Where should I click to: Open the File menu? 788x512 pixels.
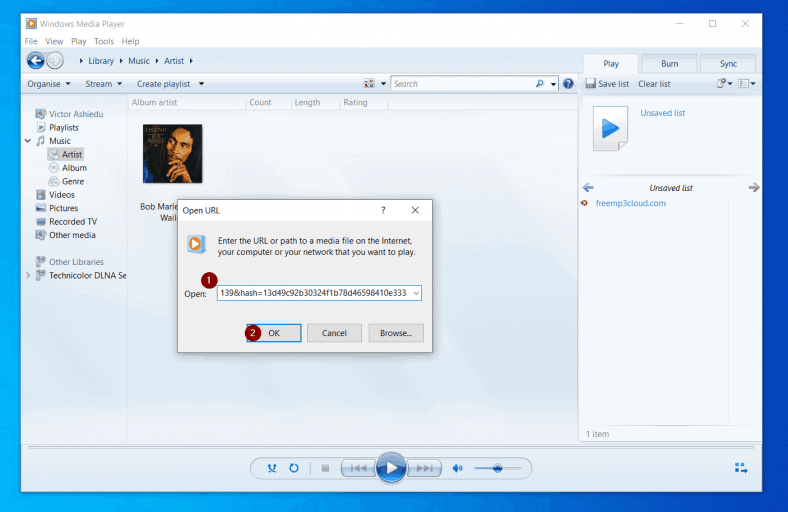point(31,41)
